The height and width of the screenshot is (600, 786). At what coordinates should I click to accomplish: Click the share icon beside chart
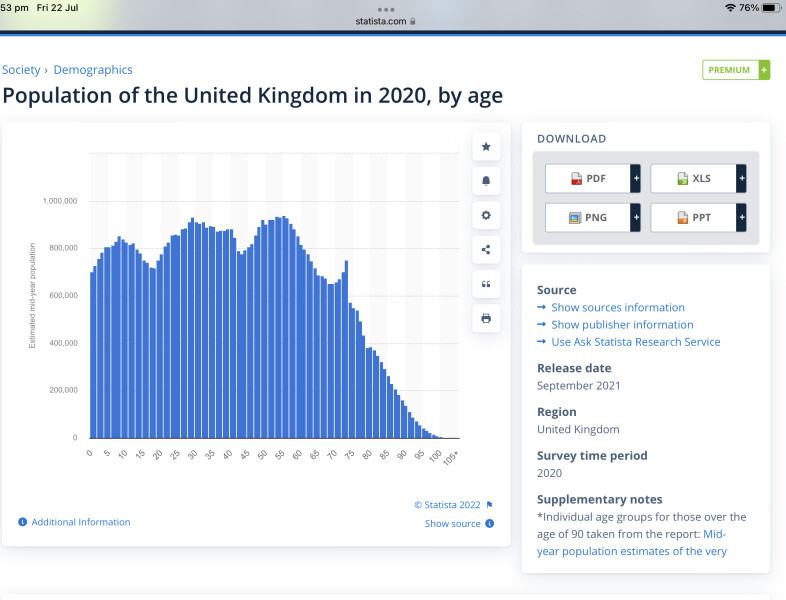point(486,250)
